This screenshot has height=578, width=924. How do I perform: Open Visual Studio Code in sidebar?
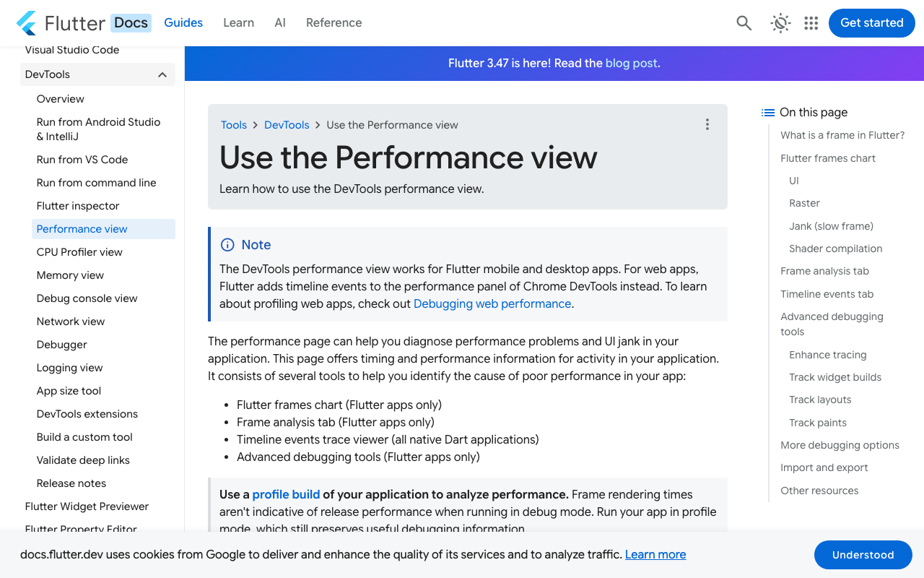click(72, 51)
